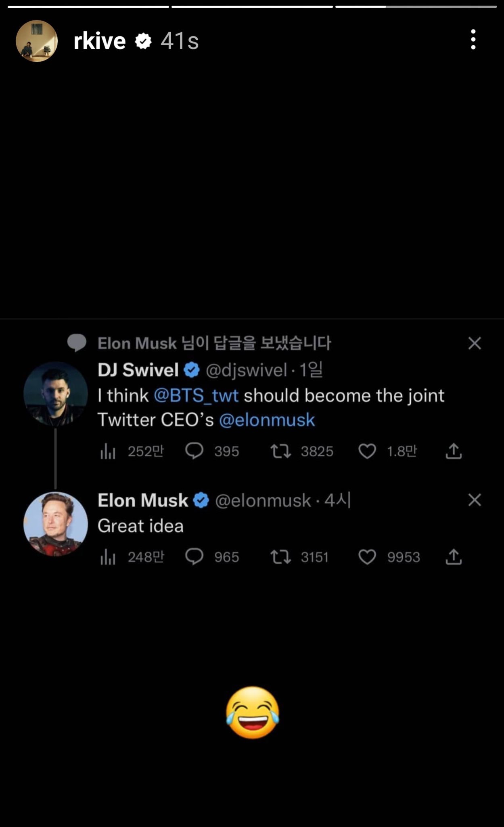Dismiss the Elon Musk reply notification
The width and height of the screenshot is (504, 827).
click(475, 343)
